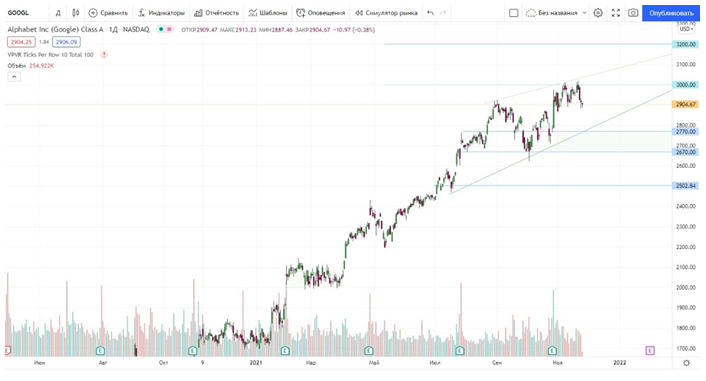Collapse the indicator legend arrow
The image size is (706, 381).
(14, 77)
